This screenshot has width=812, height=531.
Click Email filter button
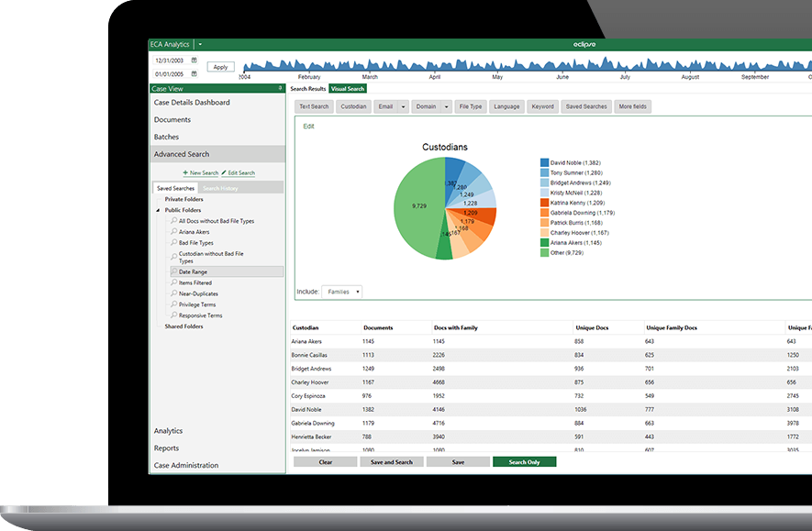tap(385, 106)
